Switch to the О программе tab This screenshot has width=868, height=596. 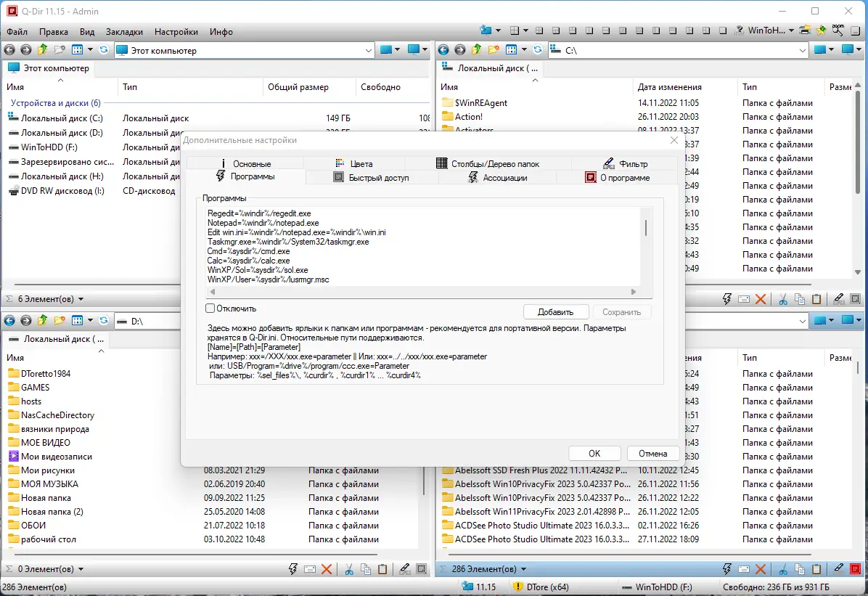pyautogui.click(x=617, y=177)
